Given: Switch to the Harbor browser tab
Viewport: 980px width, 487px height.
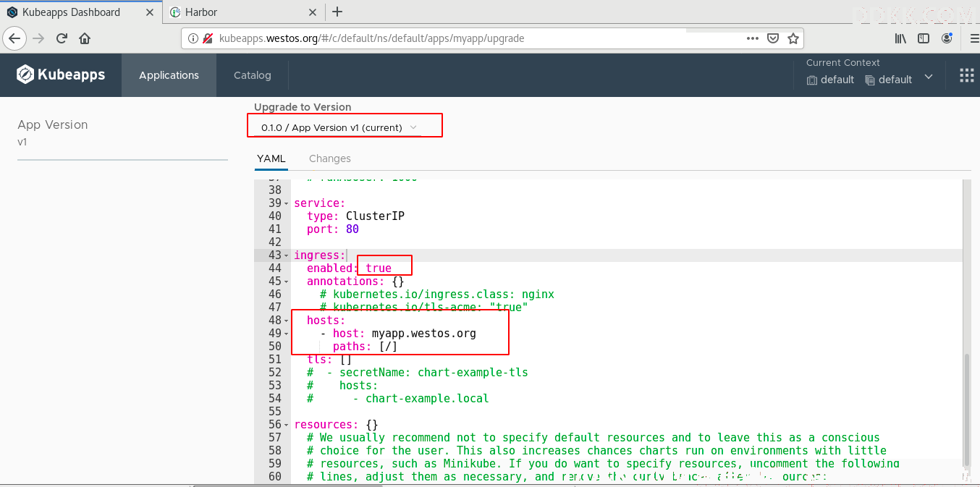Looking at the screenshot, I should click(244, 12).
